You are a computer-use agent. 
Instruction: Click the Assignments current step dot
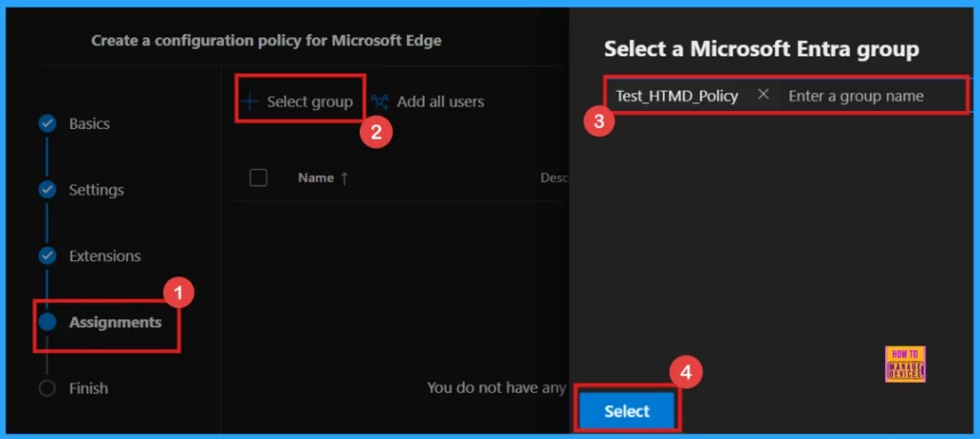click(48, 322)
